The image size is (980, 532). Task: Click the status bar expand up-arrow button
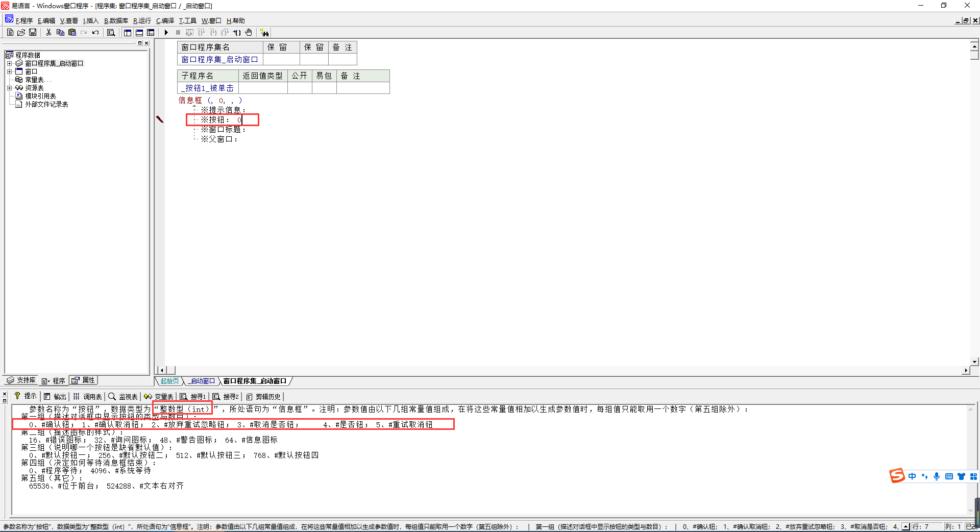pos(905,526)
